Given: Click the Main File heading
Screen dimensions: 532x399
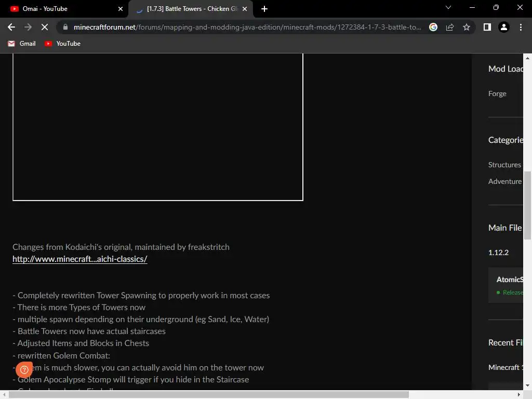Looking at the screenshot, I should 505,228.
